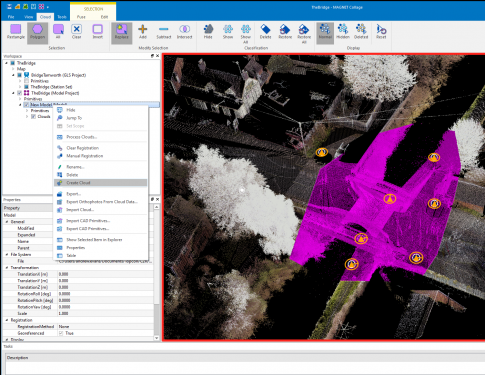Switch to the Edit ribbon tab
Screen dimensions: 485x375
[x=104, y=17]
